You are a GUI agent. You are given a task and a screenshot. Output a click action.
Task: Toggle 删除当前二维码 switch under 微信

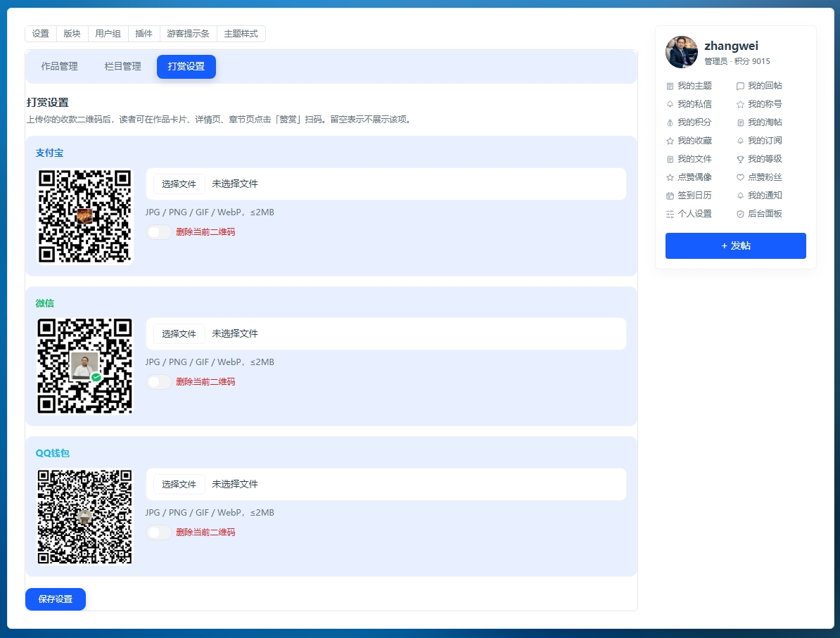158,382
